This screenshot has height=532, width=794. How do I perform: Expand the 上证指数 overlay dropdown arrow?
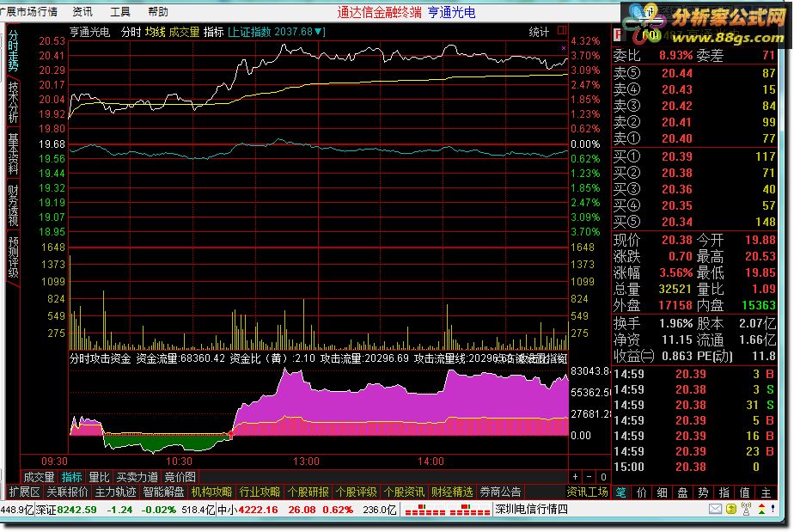(x=319, y=32)
